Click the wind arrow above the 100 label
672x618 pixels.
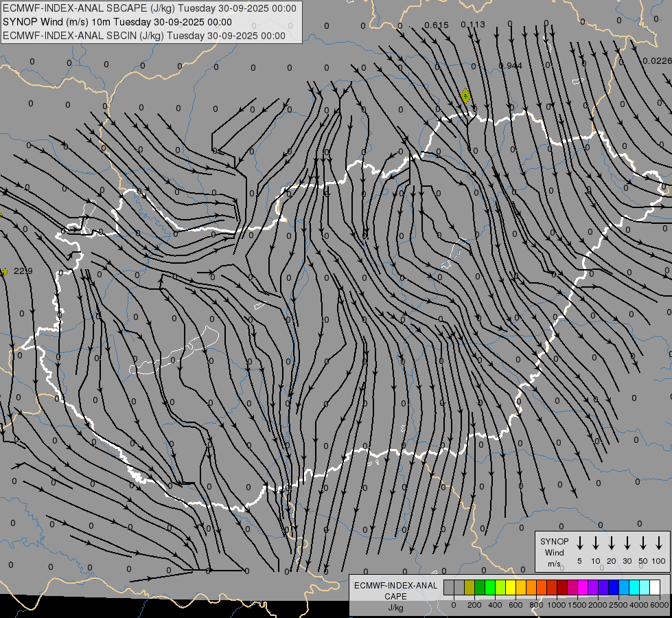[659, 543]
